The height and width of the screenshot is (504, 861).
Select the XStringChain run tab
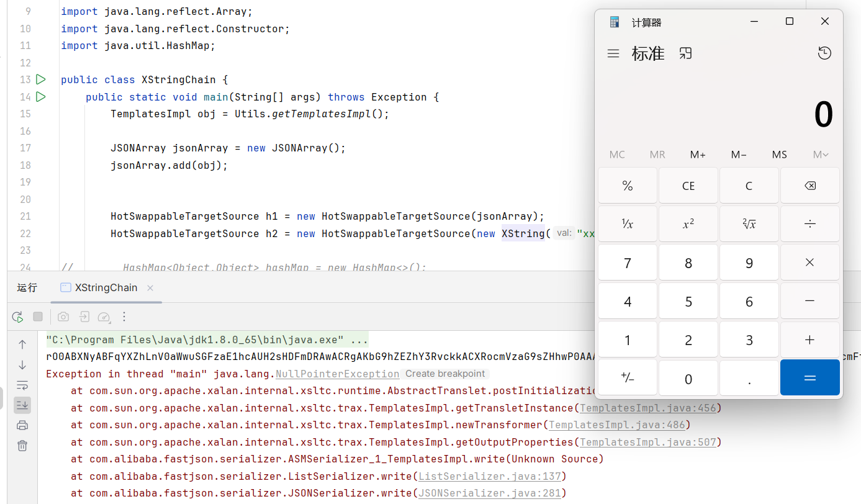pyautogui.click(x=106, y=288)
